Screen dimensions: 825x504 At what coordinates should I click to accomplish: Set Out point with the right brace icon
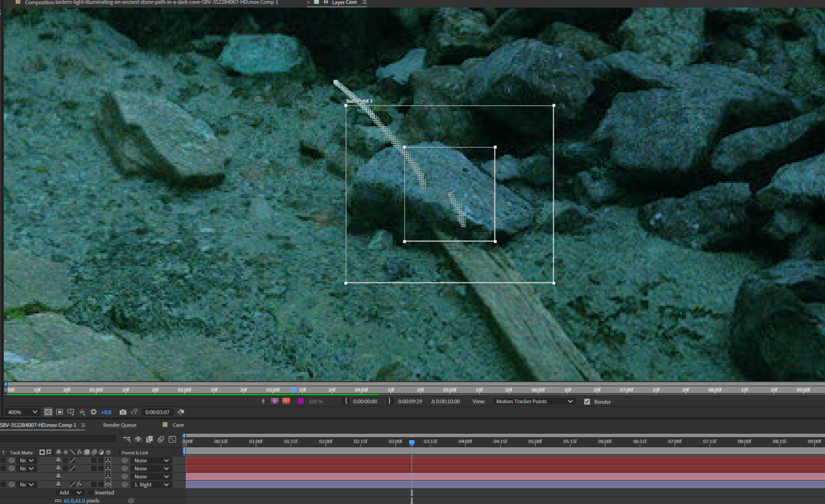[389, 401]
